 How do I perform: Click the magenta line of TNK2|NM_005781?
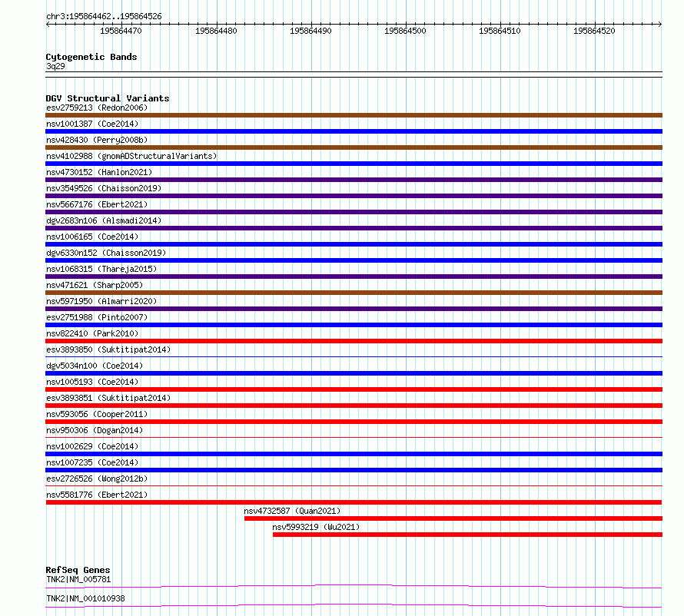pos(354,586)
